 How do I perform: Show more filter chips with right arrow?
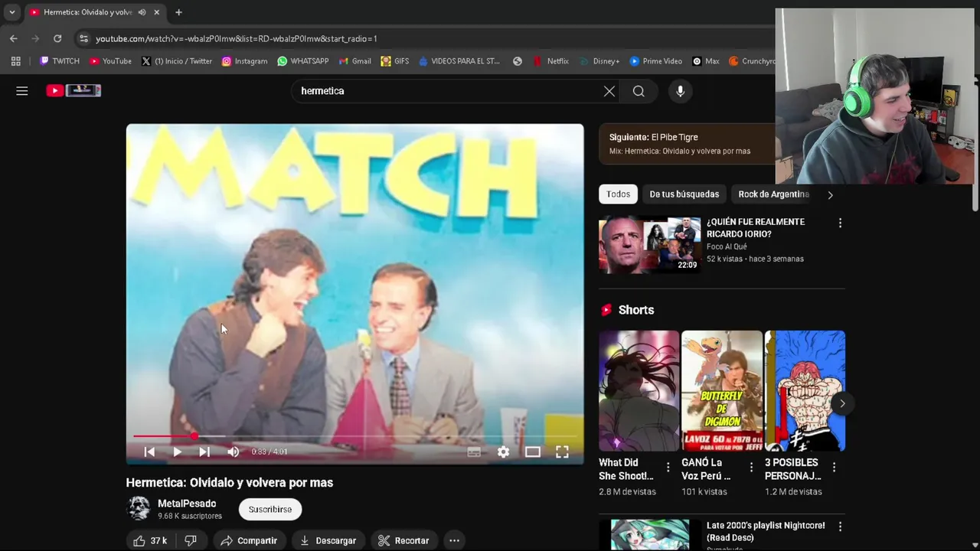(830, 194)
